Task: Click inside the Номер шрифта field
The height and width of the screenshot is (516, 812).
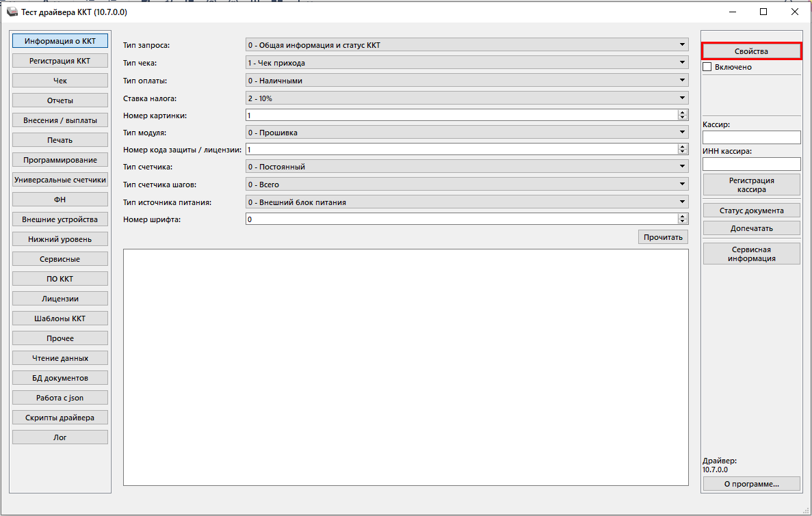Action: tap(460, 219)
